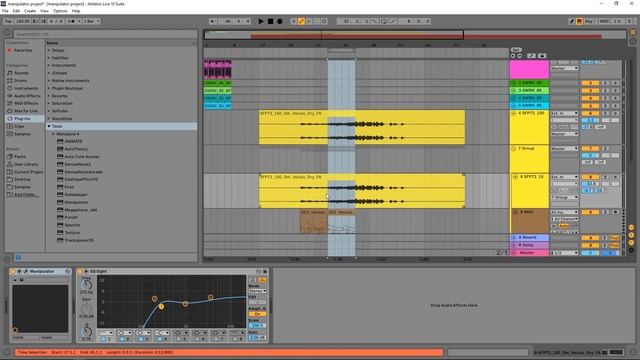640x360 pixels.
Task: Toggle EQ Eight Adaptive Q On button
Action: click(x=258, y=314)
